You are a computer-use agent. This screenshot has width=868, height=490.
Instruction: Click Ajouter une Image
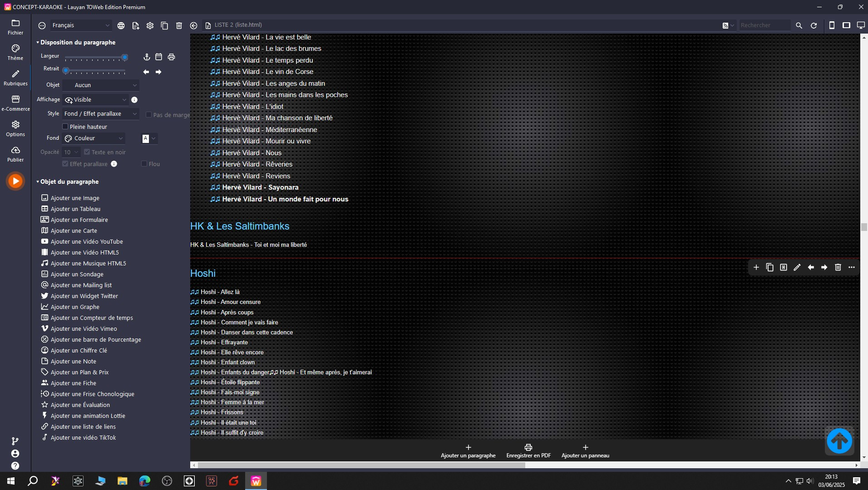(70, 198)
